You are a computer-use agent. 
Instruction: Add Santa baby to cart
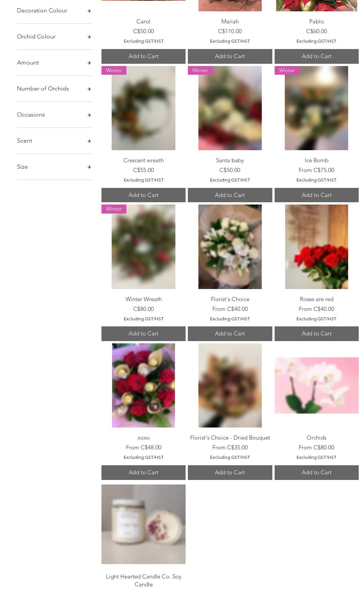(230, 195)
